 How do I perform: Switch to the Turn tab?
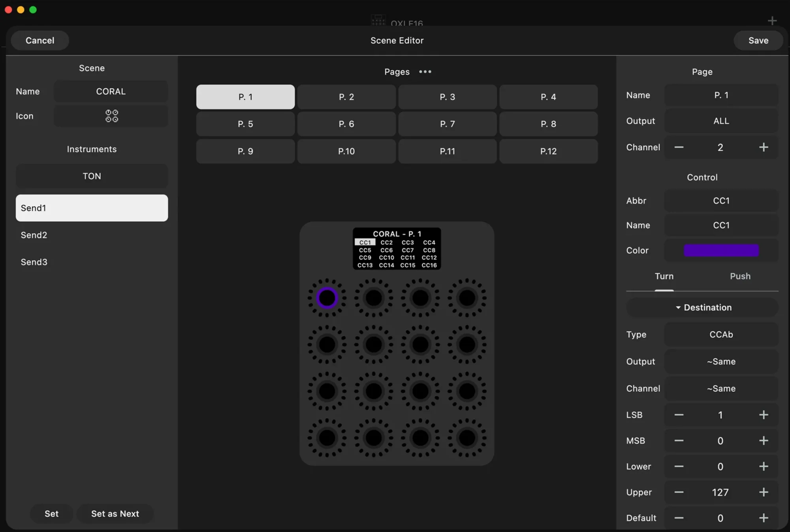coord(664,276)
